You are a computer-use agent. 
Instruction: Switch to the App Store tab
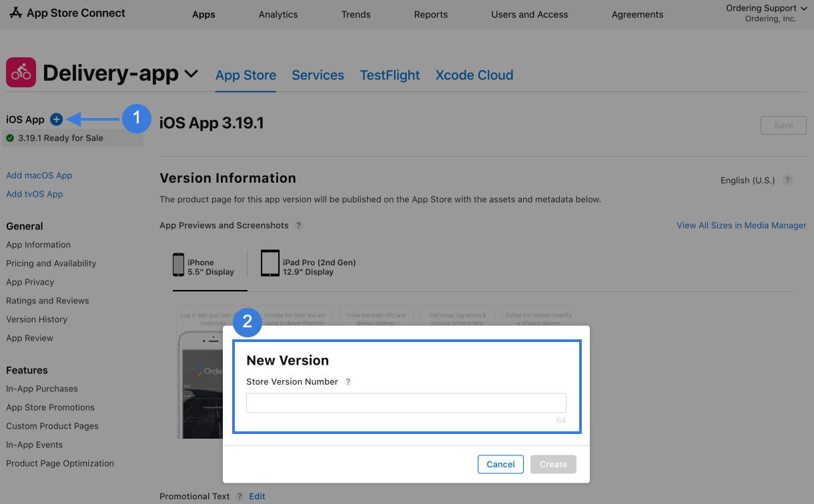pyautogui.click(x=246, y=75)
